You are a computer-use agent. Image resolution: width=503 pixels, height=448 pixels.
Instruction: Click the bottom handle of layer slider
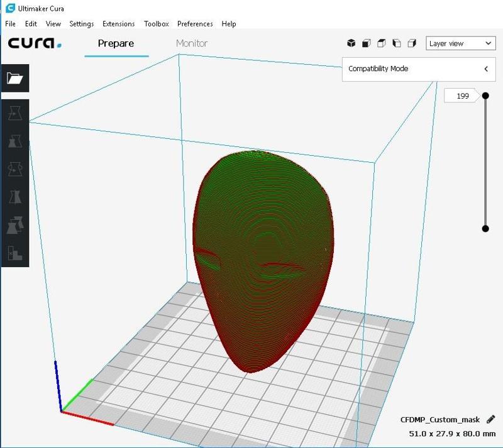tap(485, 229)
